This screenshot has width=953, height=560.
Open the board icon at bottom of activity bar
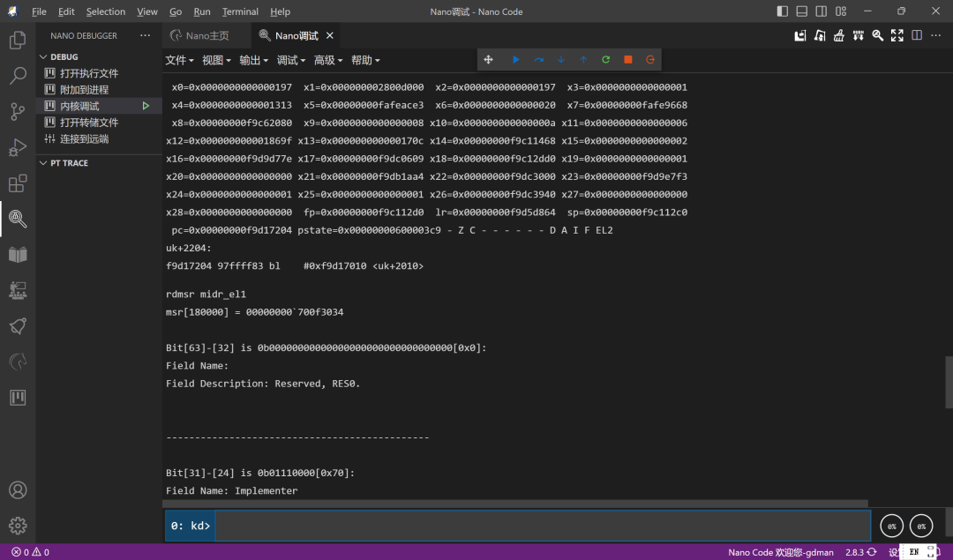[x=18, y=398]
